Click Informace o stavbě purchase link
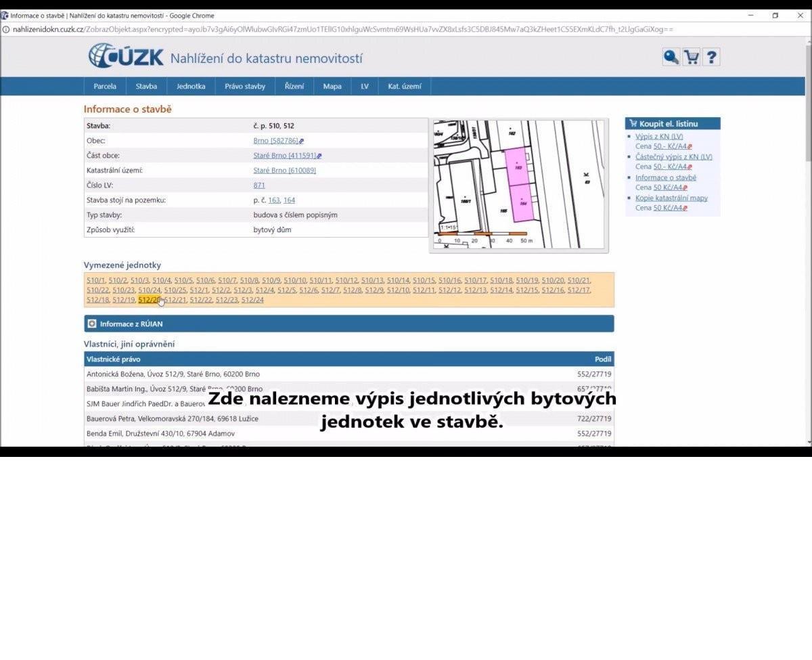Screen dimensions: 812x660 [666, 178]
